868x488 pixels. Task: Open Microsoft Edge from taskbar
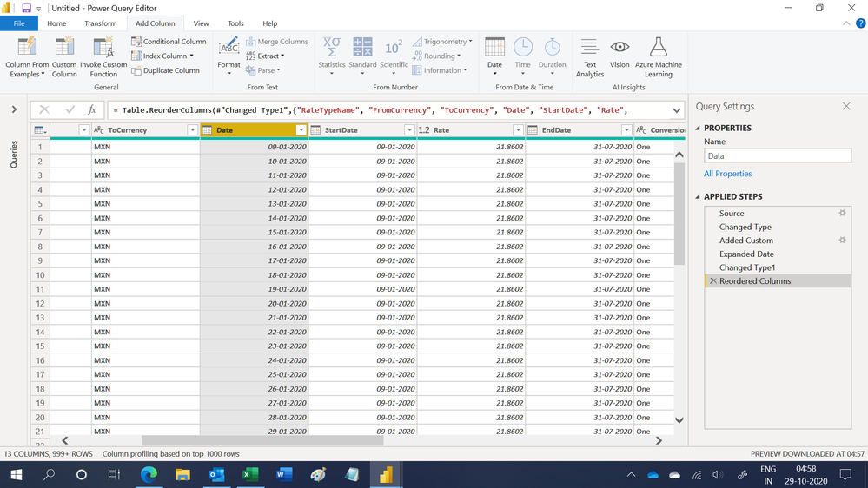(149, 474)
